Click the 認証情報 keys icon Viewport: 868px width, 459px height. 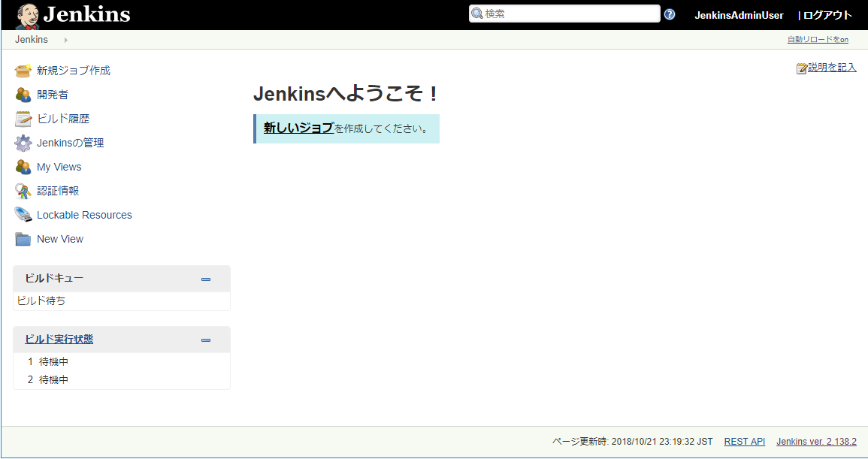tap(23, 191)
